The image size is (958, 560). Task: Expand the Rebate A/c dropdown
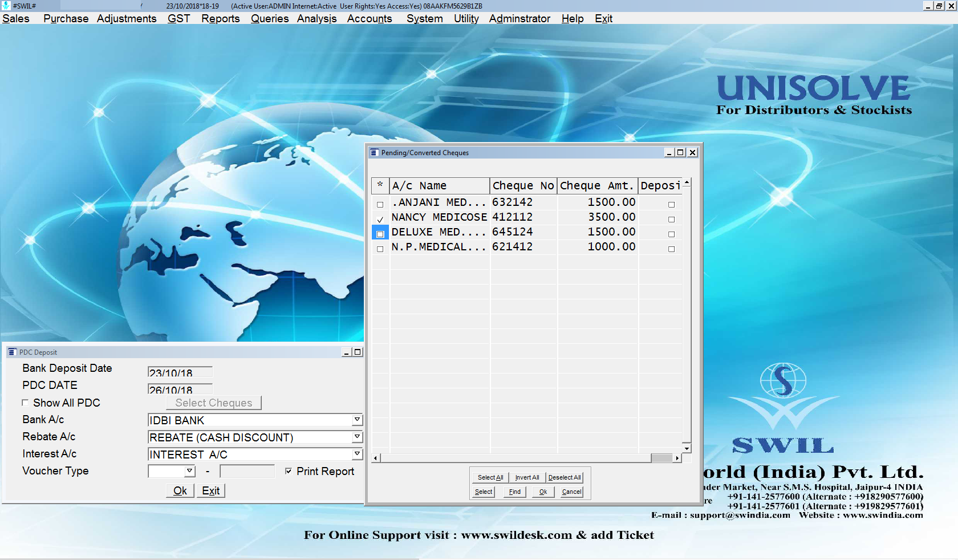tap(357, 437)
